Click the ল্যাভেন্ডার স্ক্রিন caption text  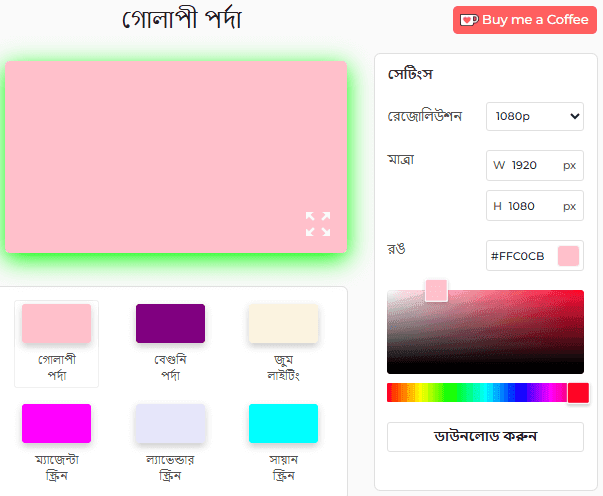[x=170, y=468]
